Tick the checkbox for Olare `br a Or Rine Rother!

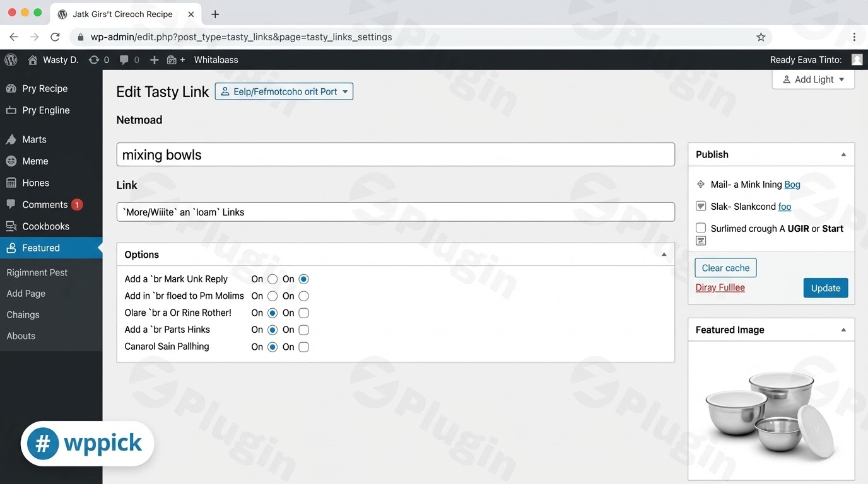[303, 313]
